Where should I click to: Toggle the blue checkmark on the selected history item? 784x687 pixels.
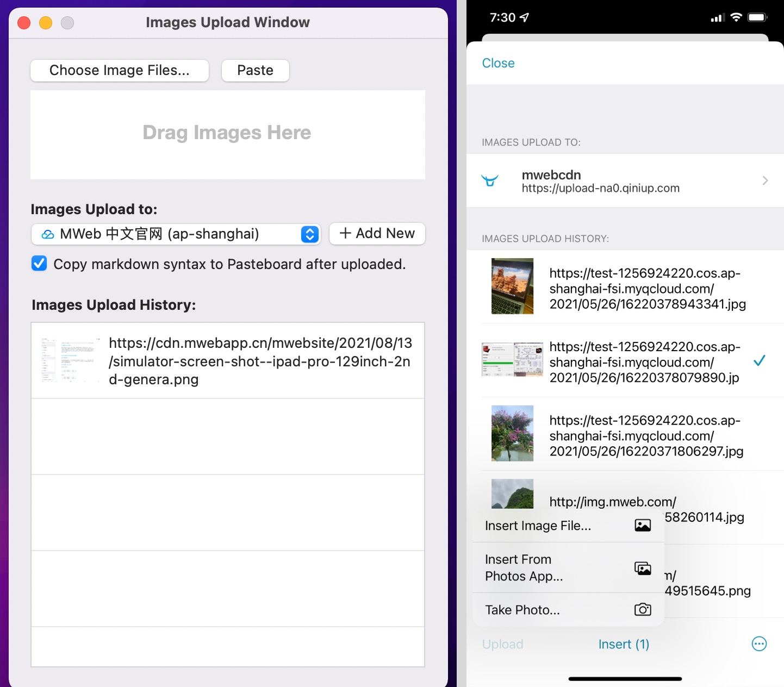click(760, 360)
